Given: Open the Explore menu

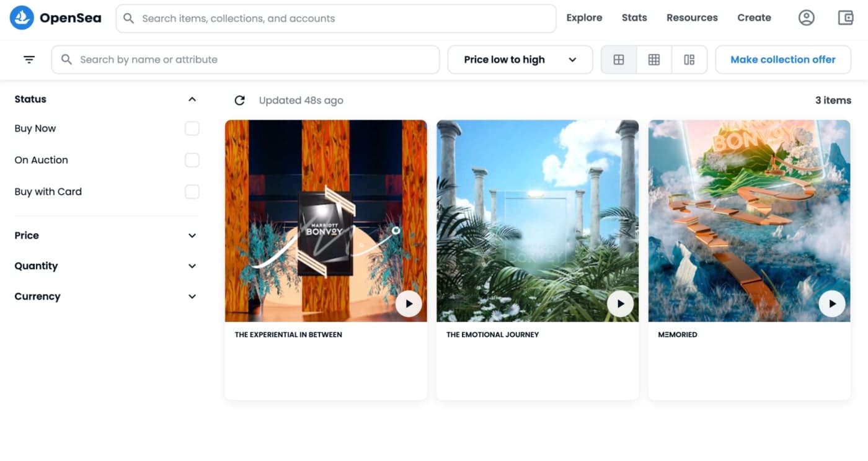Looking at the screenshot, I should (584, 18).
